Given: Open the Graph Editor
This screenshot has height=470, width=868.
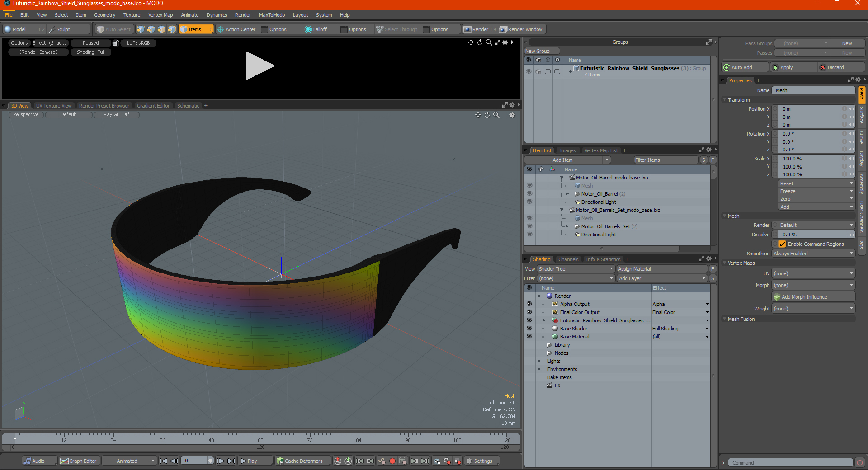Looking at the screenshot, I should point(78,461).
